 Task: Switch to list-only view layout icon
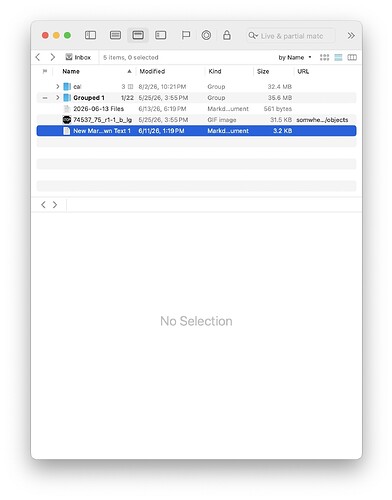(x=115, y=35)
